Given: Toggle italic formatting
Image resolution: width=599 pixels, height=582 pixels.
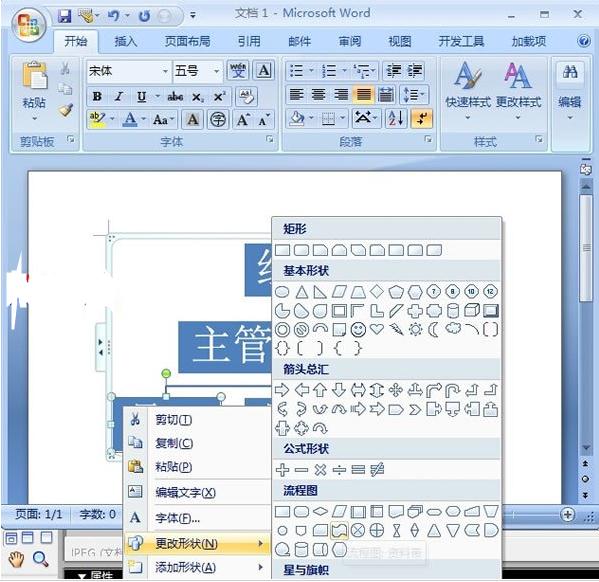Looking at the screenshot, I should tap(119, 96).
